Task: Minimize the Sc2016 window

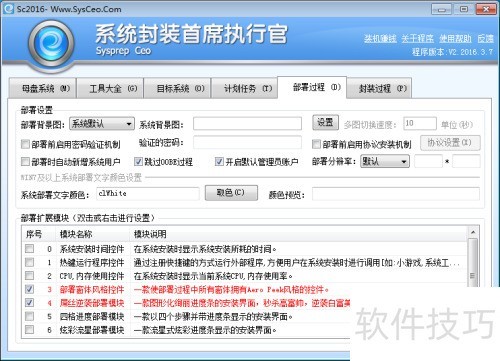Action: [441, 9]
